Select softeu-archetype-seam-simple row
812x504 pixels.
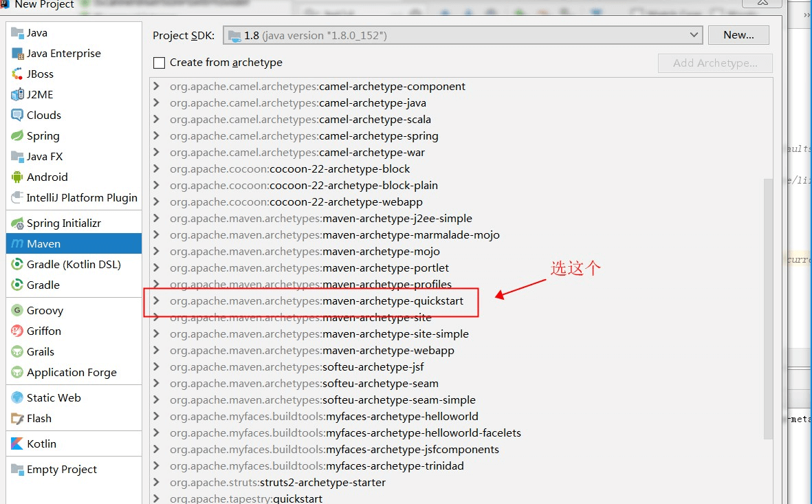(458, 400)
